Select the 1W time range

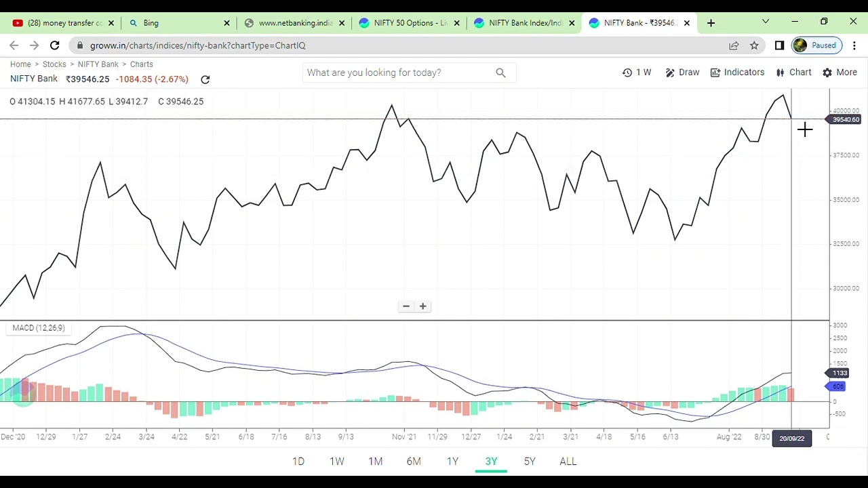(x=337, y=462)
